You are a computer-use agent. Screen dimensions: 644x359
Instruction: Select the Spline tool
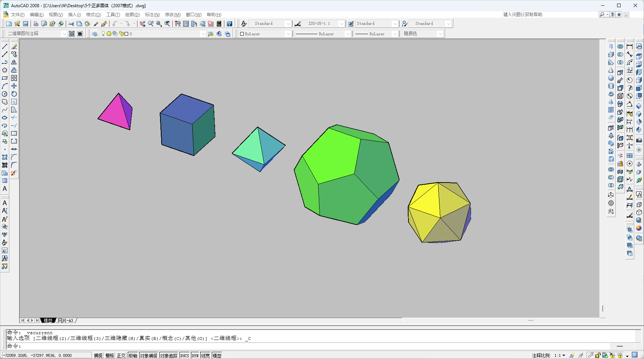click(x=5, y=110)
